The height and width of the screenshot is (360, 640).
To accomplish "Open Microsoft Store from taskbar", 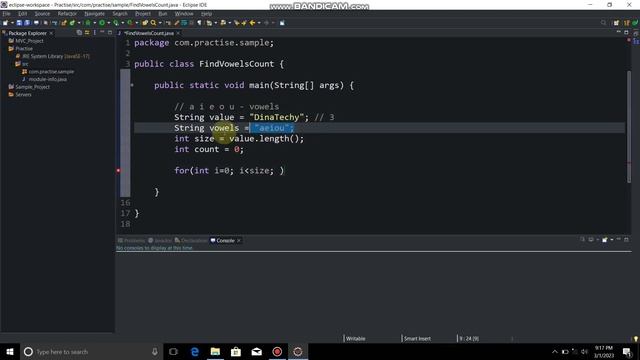I will coord(236,352).
